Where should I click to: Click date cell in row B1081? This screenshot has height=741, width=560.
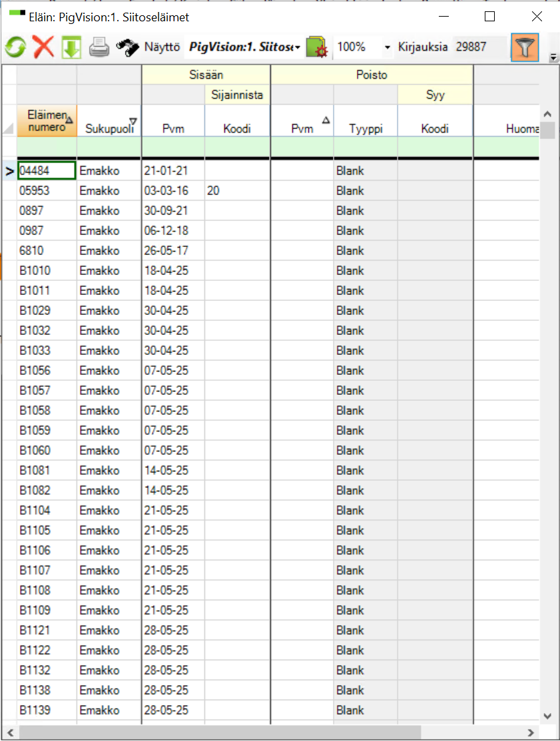[173, 470]
